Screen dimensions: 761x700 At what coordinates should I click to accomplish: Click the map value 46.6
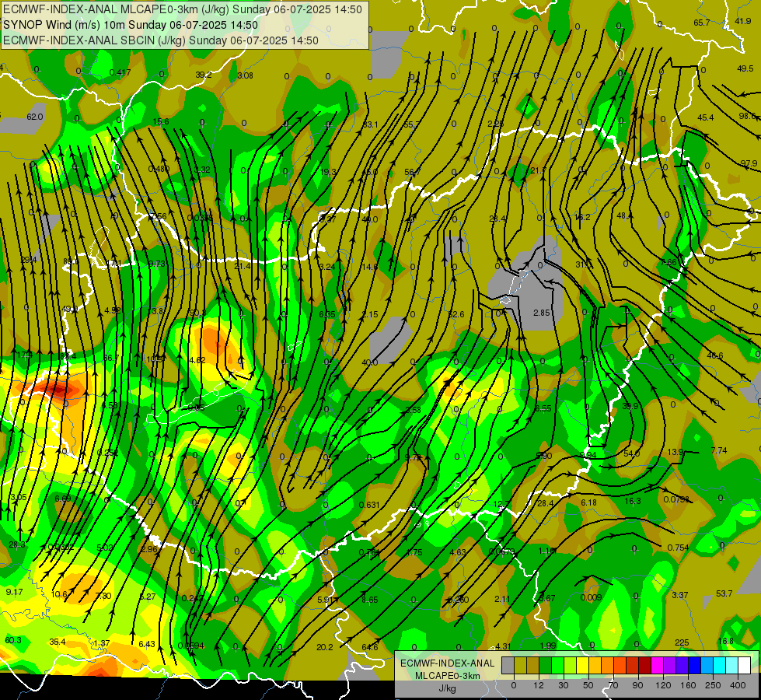pos(715,355)
